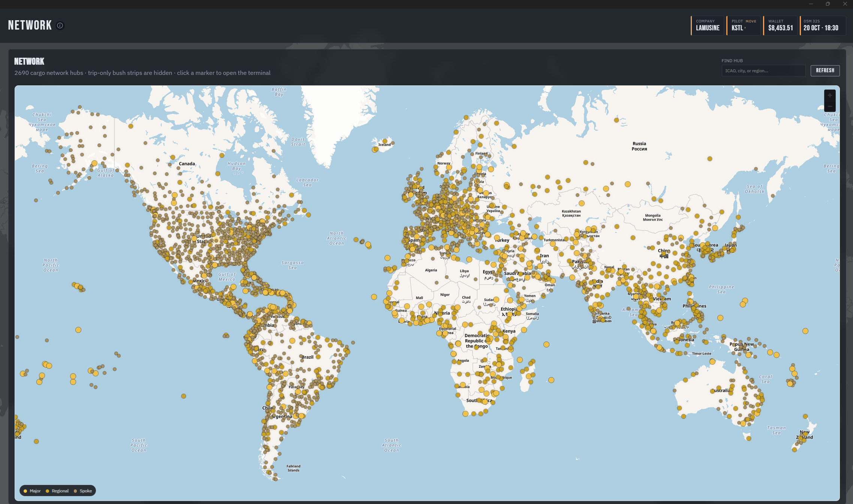Restore down the application window
This screenshot has height=504, width=853.
[x=828, y=4]
